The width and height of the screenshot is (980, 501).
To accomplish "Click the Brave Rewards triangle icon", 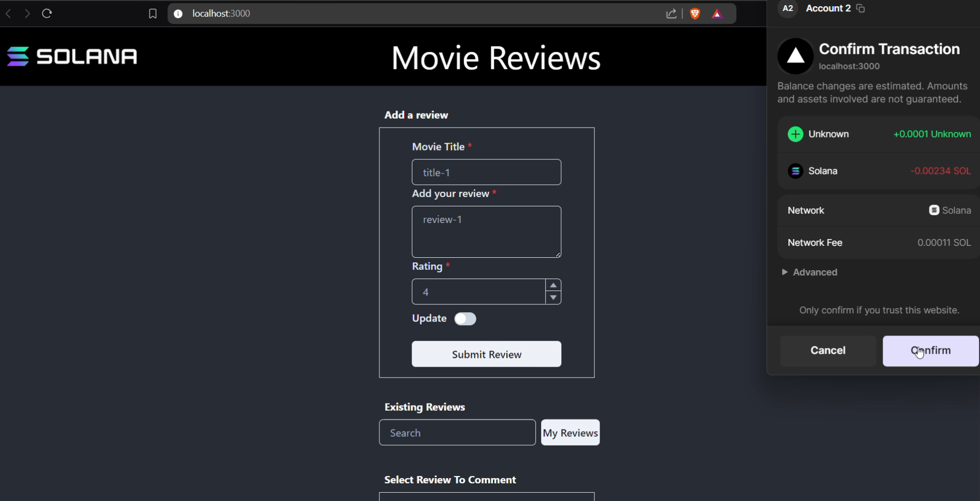I will click(717, 14).
